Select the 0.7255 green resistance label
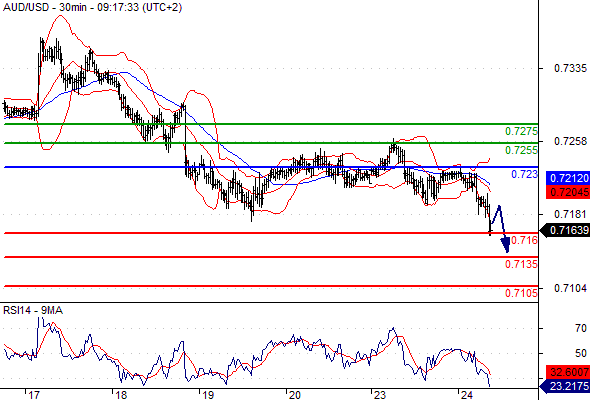 [x=521, y=150]
